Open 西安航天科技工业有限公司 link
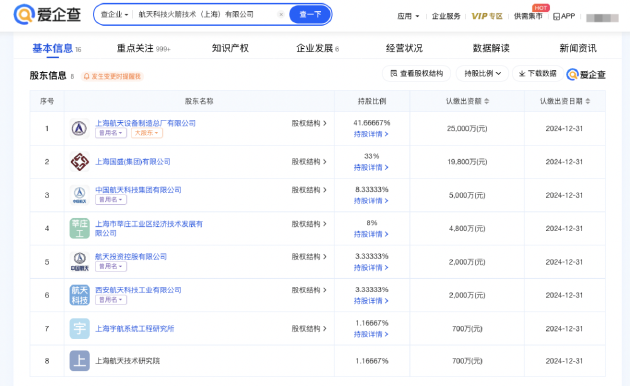The height and width of the screenshot is (386, 630). (138, 290)
